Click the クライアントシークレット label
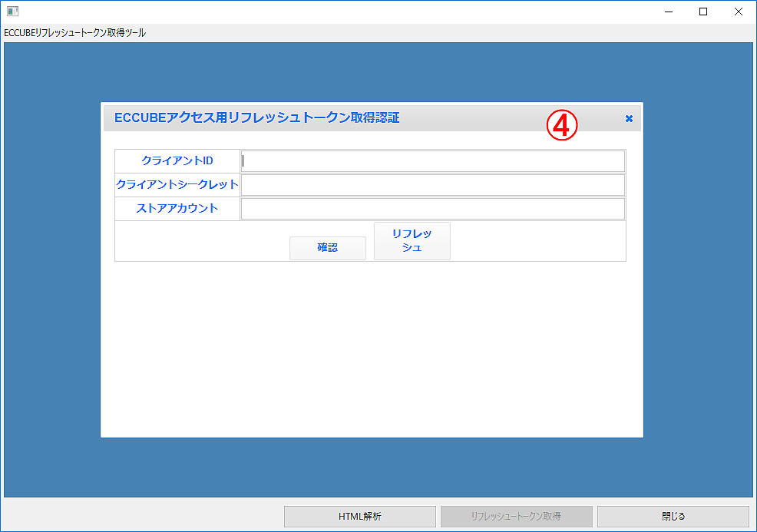Viewport: 757px width, 532px height. pyautogui.click(x=177, y=184)
